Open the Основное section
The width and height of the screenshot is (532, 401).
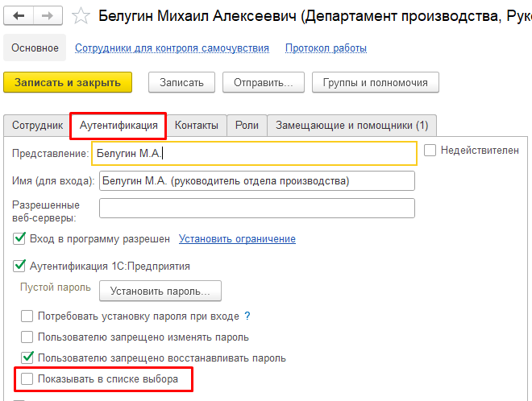click(x=35, y=48)
